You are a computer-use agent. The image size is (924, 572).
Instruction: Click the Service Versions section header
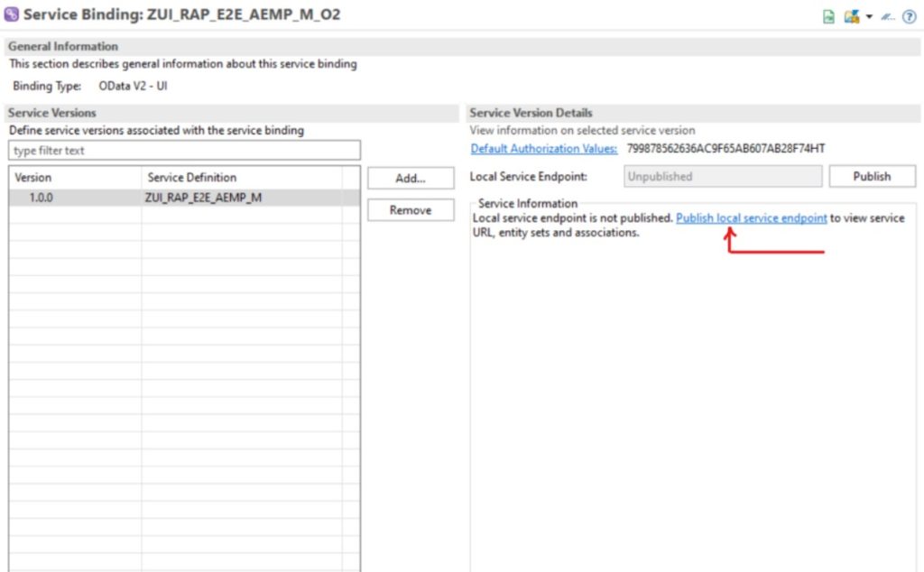52,113
